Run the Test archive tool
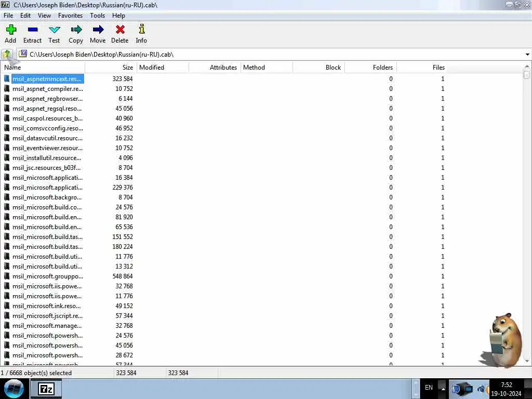The height and width of the screenshot is (399, 532). [54, 30]
